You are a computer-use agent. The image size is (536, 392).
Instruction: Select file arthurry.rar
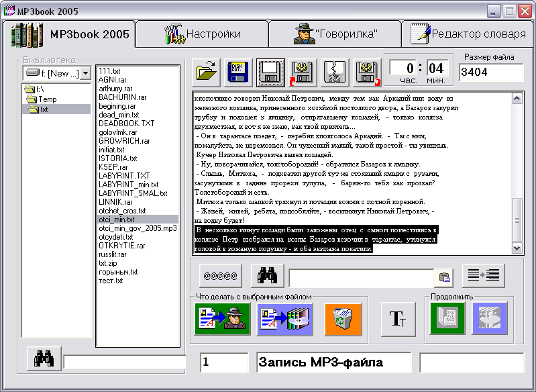(115, 89)
